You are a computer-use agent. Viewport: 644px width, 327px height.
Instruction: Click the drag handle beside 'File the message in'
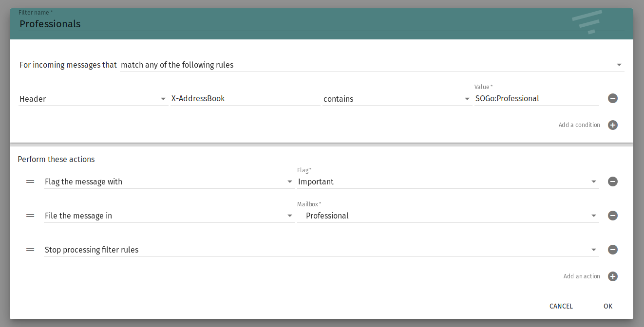point(30,216)
